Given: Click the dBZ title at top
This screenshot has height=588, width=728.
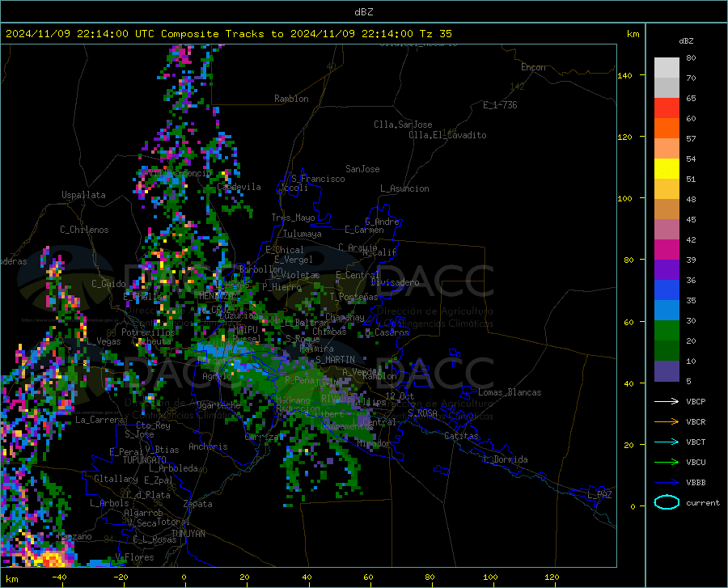Looking at the screenshot, I should pyautogui.click(x=363, y=12).
